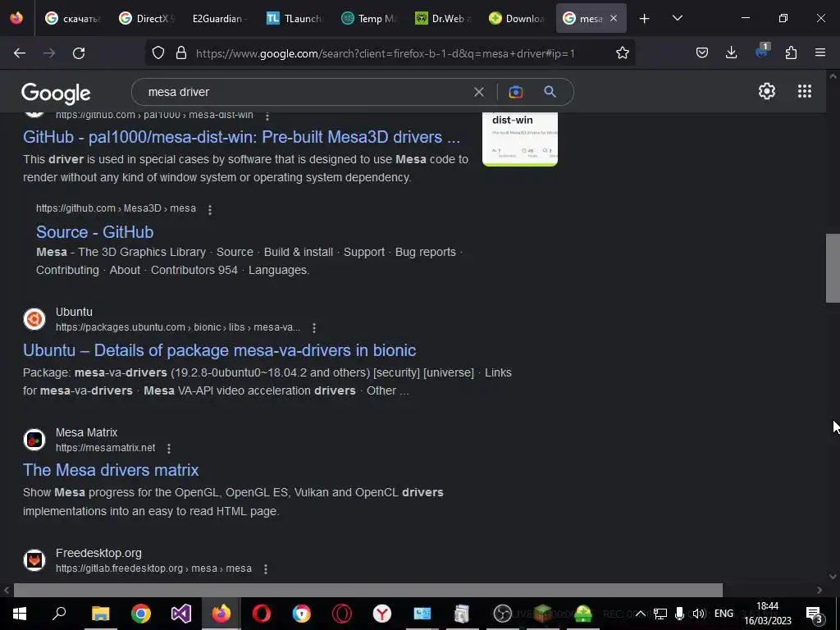Screen dimensions: 840x630
Task: Reload the current page
Action: coord(79,53)
